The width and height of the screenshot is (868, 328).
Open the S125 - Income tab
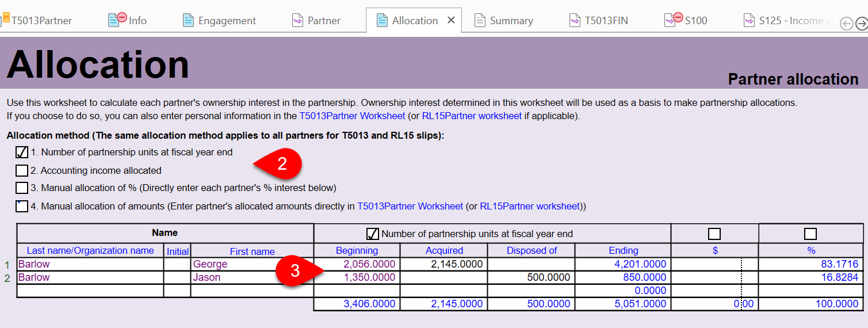tap(796, 21)
